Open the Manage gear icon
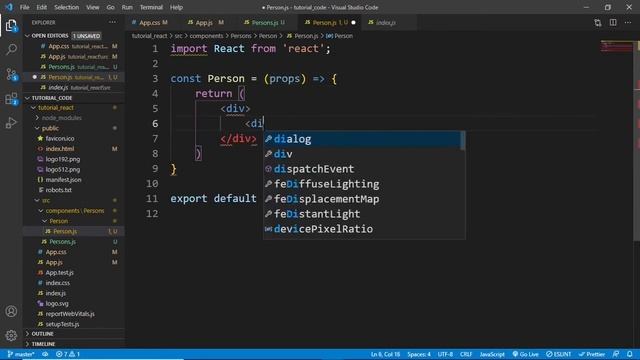Viewport: 640px width, 360px height. pyautogui.click(x=11, y=336)
